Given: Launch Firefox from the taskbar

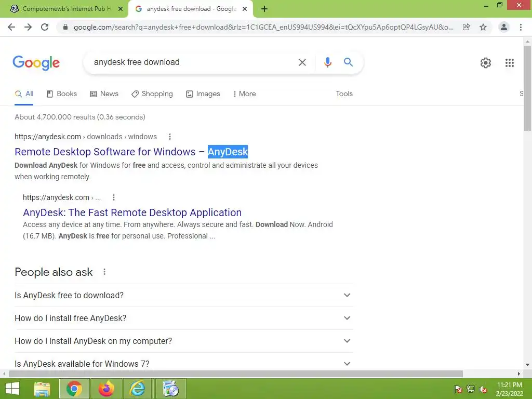Looking at the screenshot, I should tap(106, 389).
